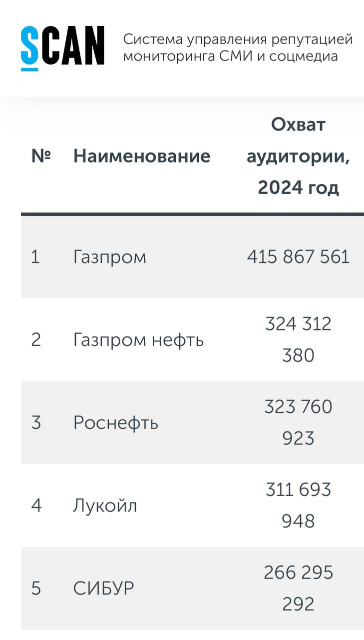Select the row number 2 cell
364x640 pixels.
point(35,340)
